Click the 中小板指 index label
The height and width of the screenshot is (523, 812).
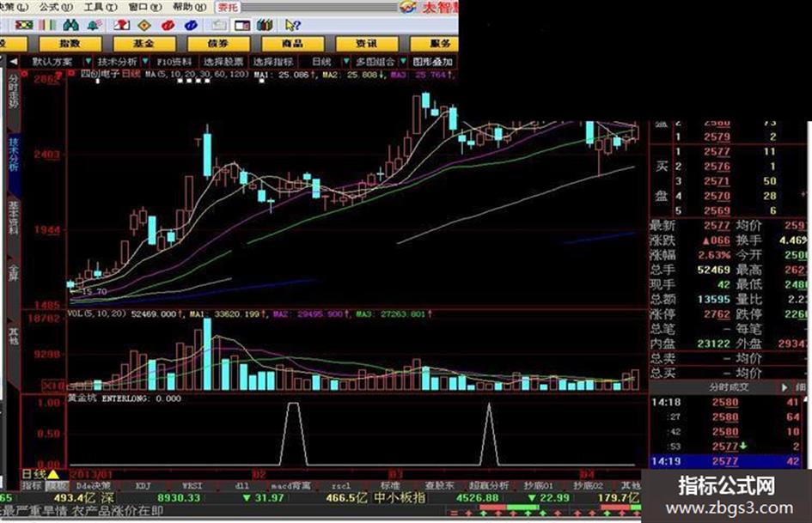tap(400, 498)
